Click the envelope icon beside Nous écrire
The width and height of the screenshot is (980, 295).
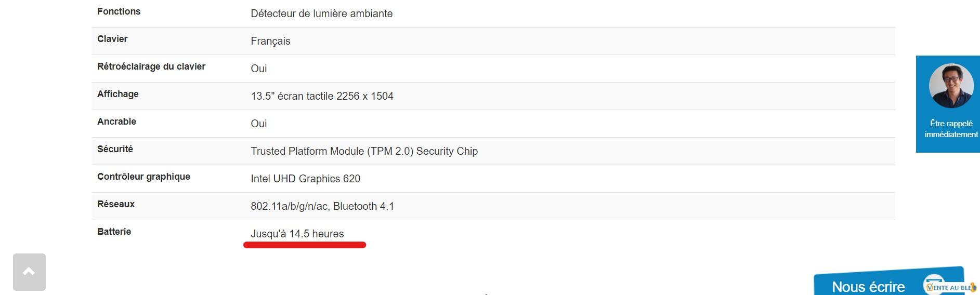934,284
